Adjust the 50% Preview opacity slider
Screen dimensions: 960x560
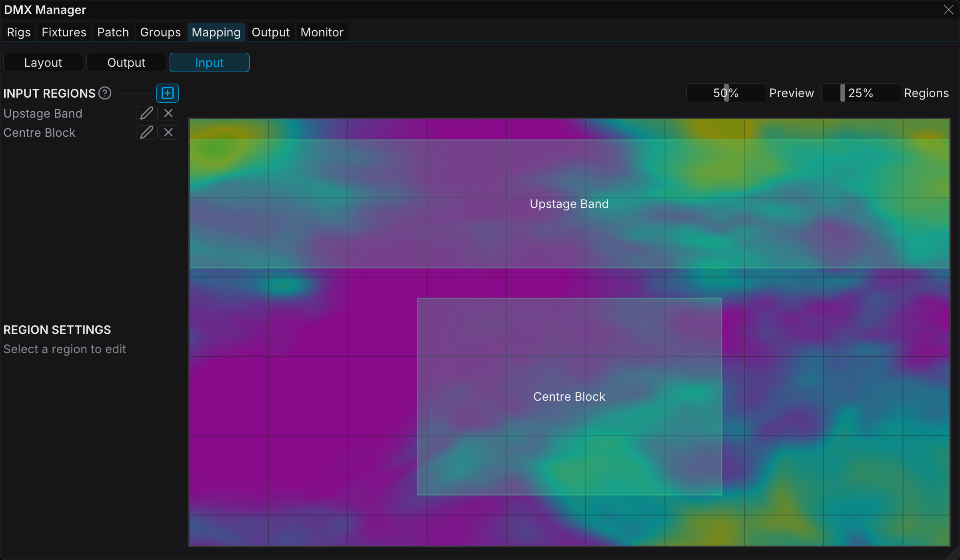pyautogui.click(x=726, y=93)
